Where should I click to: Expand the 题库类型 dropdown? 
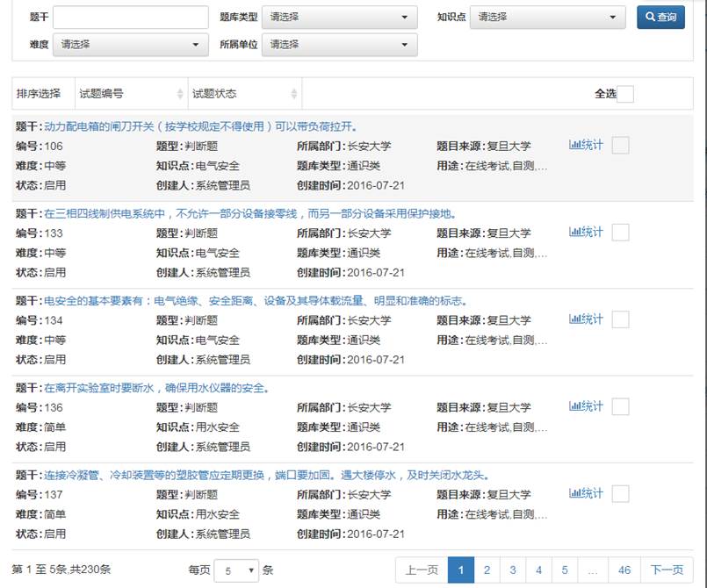click(340, 17)
